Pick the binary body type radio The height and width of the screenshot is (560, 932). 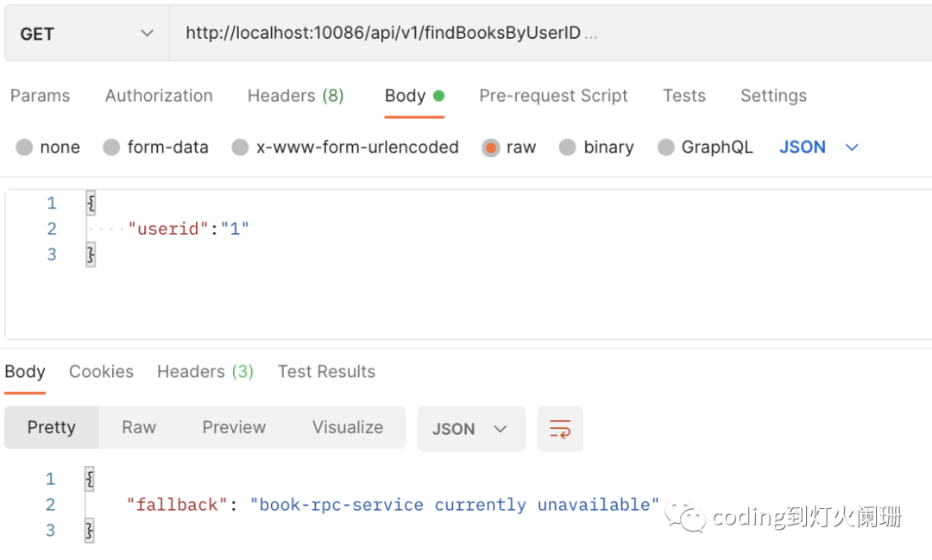(567, 148)
